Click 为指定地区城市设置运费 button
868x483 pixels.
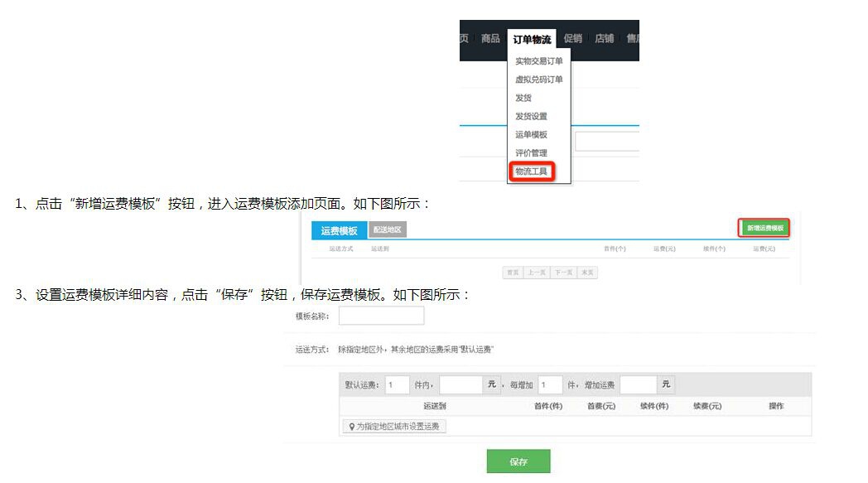tap(394, 427)
